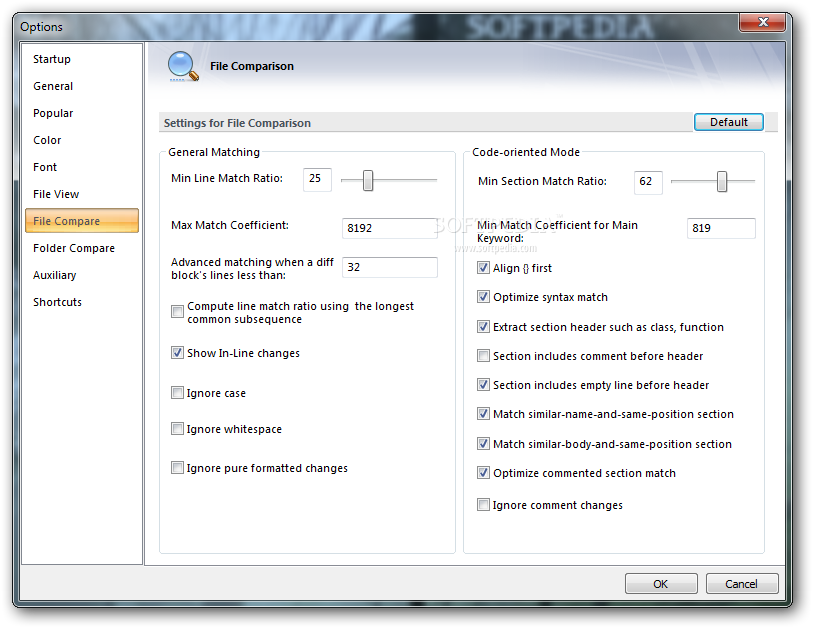
Task: Open Folder Compare settings
Action: tap(74, 248)
